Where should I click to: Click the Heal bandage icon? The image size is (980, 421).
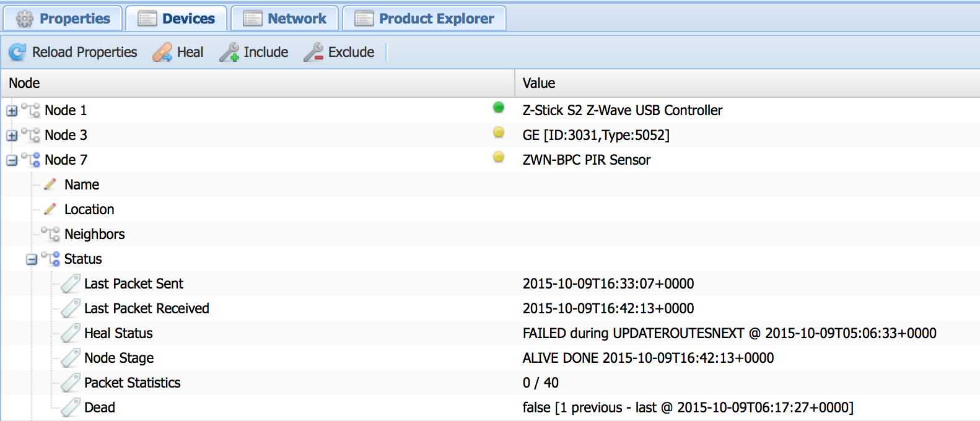click(162, 53)
